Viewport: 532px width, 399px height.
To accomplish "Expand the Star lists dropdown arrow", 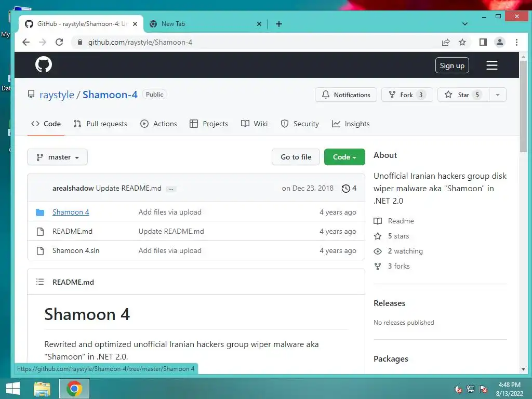I will click(x=498, y=95).
